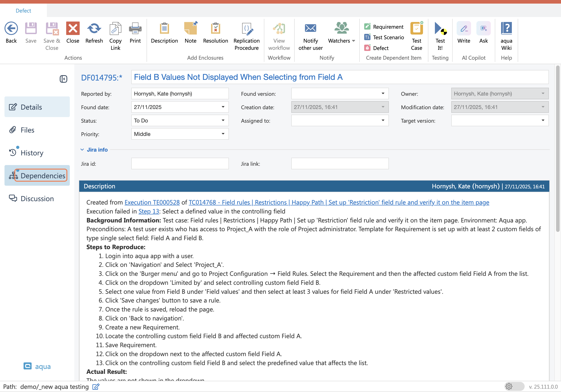This screenshot has width=561, height=392.
Task: Follow the Step 13 link
Action: pos(149,211)
